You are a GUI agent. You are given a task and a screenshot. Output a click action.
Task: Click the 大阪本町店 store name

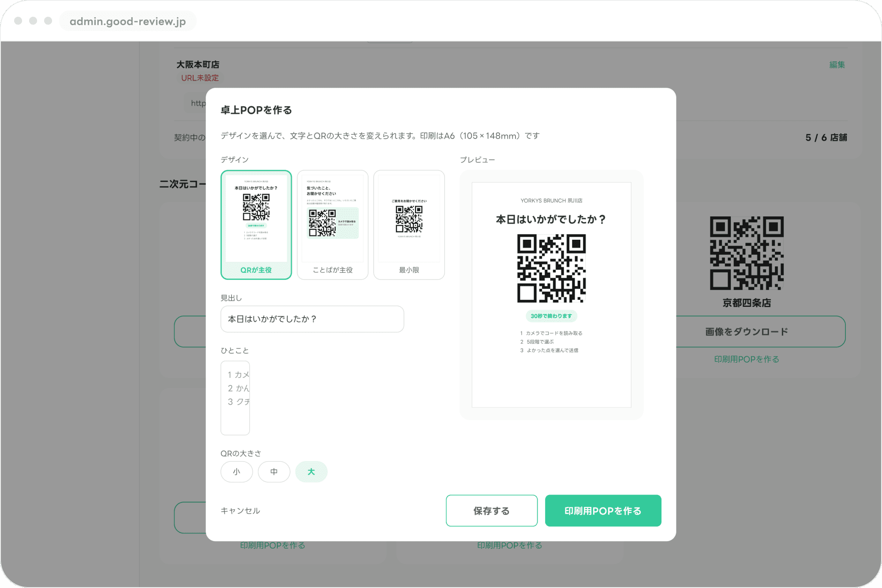[x=198, y=65]
